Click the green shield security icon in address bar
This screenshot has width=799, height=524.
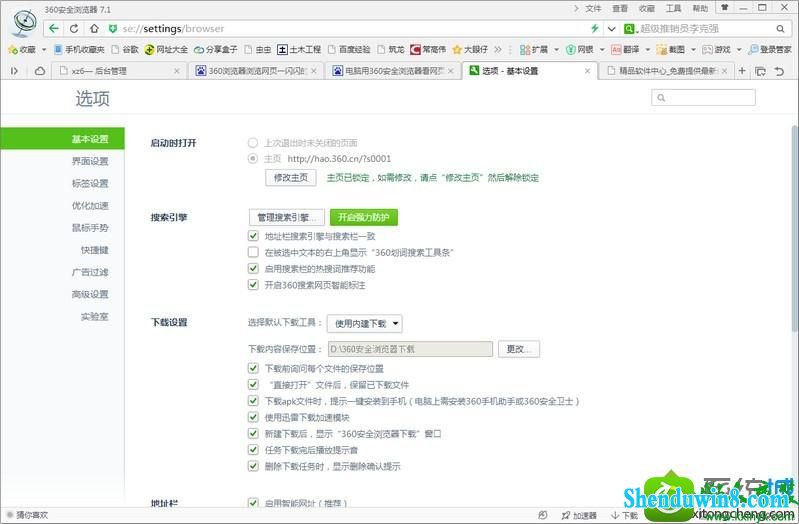[113, 29]
